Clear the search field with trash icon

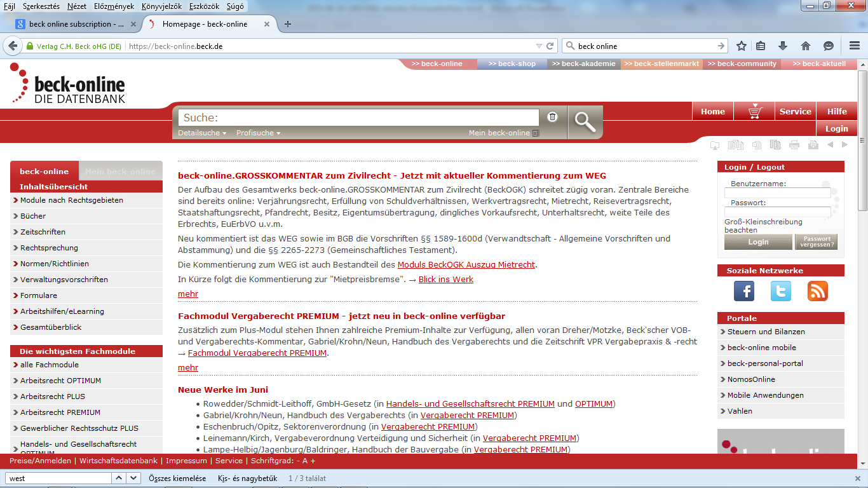[x=553, y=116]
